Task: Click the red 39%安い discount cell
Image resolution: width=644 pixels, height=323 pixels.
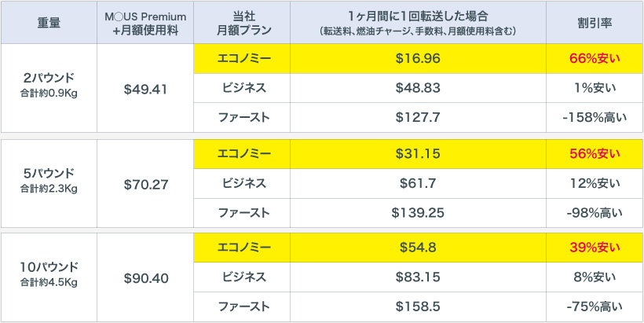Action: (595, 247)
